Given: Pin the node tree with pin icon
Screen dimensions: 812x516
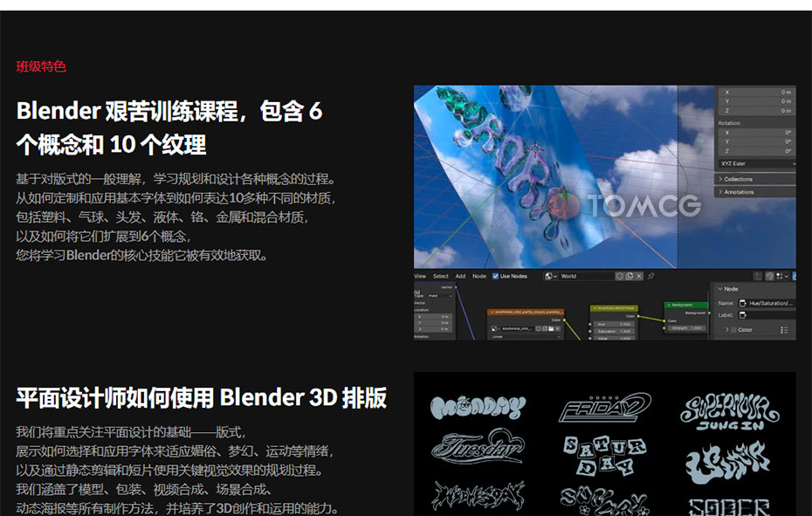Looking at the screenshot, I should [651, 276].
